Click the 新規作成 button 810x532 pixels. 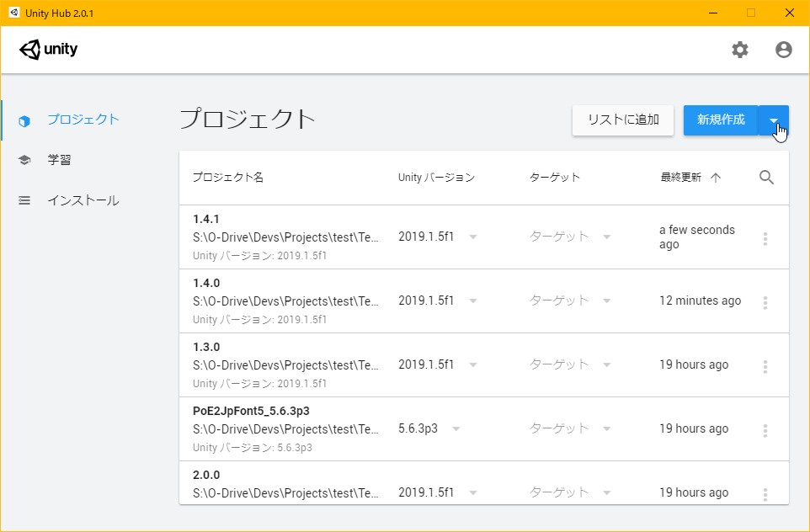pyautogui.click(x=721, y=120)
